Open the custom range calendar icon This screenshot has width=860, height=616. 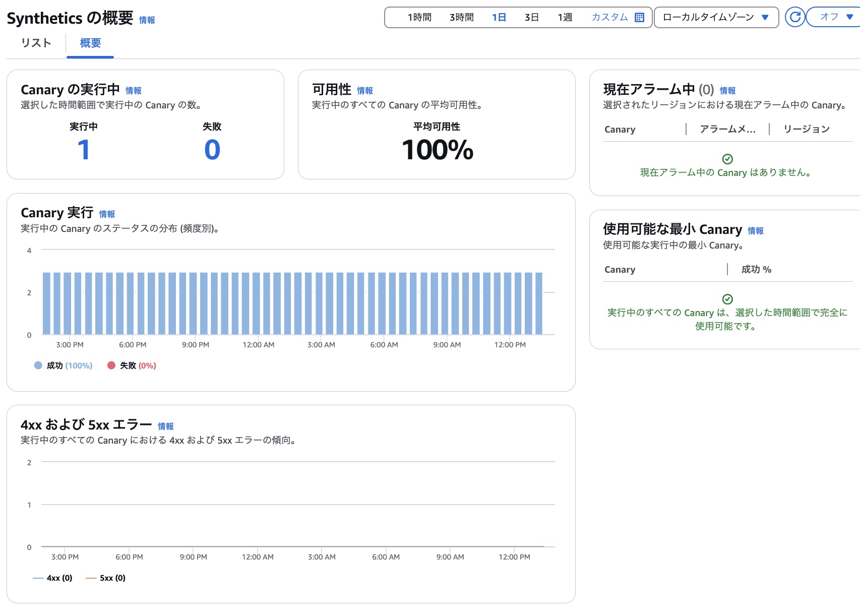tap(639, 18)
